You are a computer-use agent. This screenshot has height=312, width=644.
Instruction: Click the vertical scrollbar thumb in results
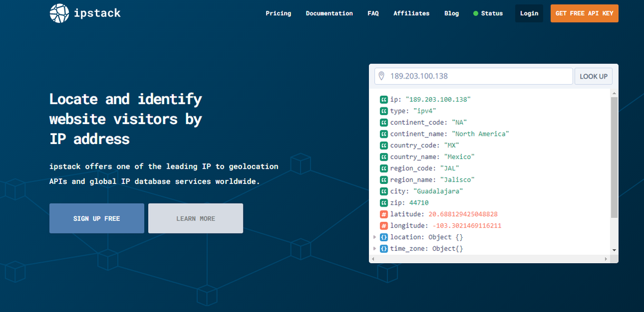pyautogui.click(x=614, y=157)
